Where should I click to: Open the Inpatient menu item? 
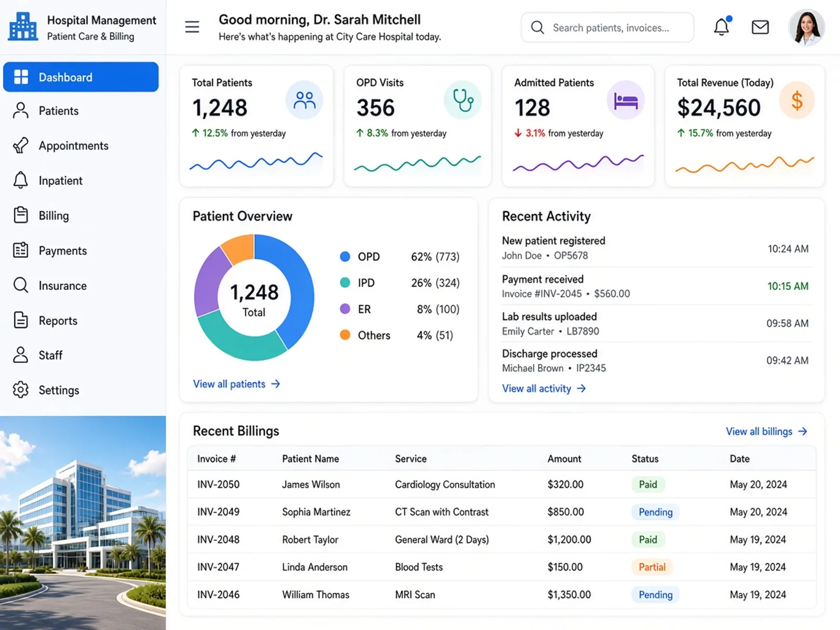coord(81,181)
